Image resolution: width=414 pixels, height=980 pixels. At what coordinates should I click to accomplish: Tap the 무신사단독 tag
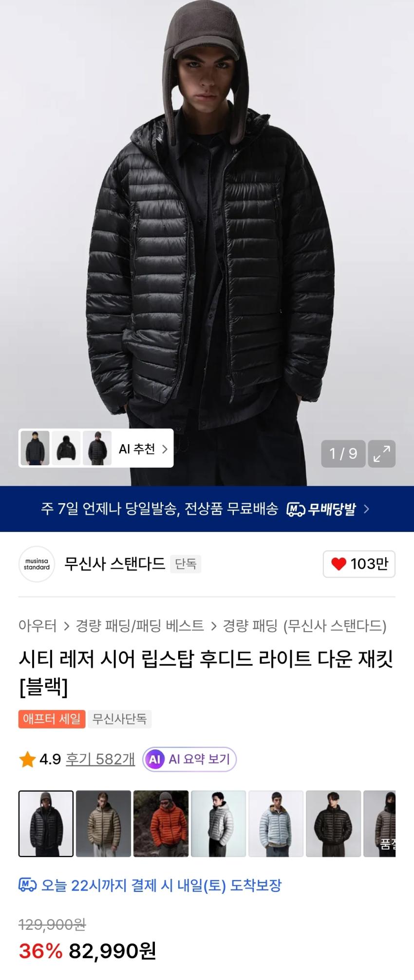tap(120, 719)
